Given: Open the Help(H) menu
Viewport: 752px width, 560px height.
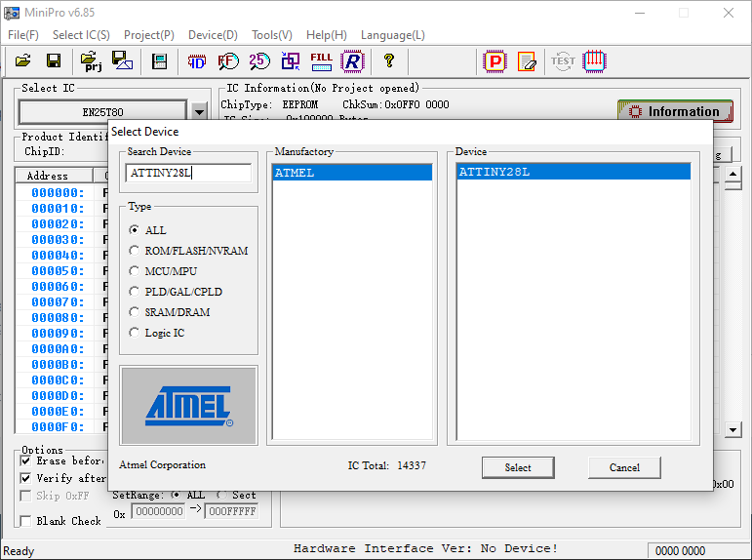Looking at the screenshot, I should click(x=326, y=35).
